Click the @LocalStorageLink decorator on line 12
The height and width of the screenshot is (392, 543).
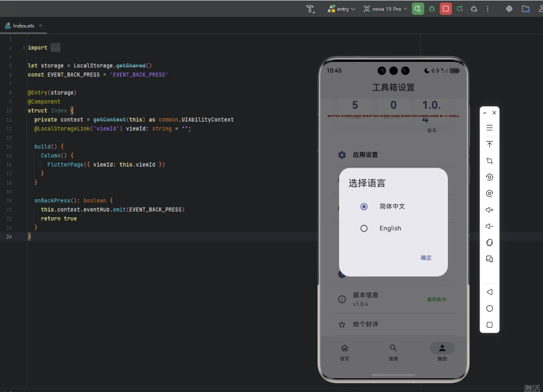click(x=78, y=128)
